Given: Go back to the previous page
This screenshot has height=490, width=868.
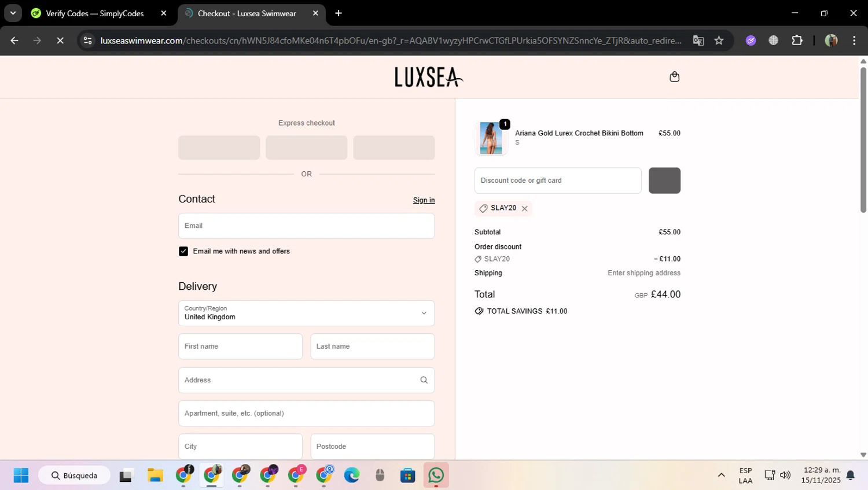Looking at the screenshot, I should pyautogui.click(x=14, y=40).
